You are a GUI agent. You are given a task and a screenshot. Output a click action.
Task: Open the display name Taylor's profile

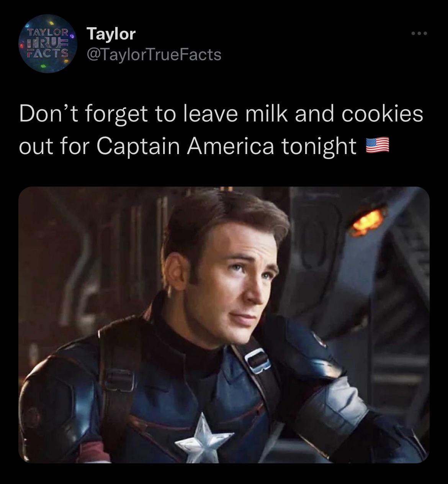click(x=111, y=34)
